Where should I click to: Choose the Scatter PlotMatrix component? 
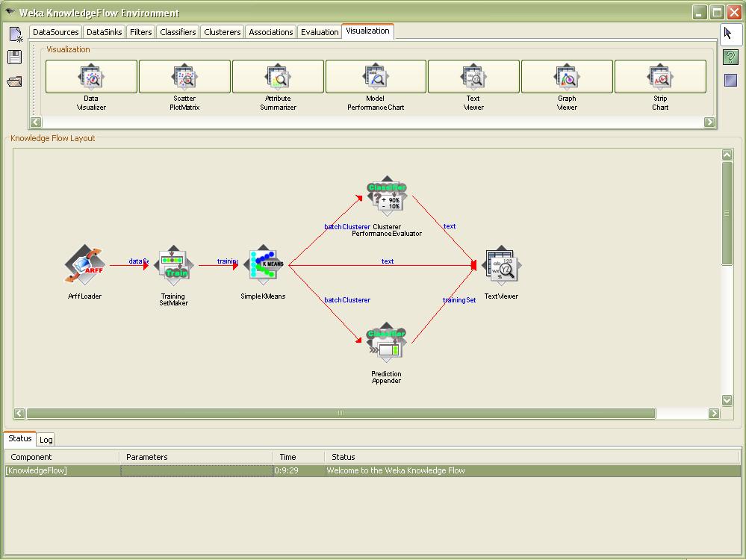click(x=184, y=76)
